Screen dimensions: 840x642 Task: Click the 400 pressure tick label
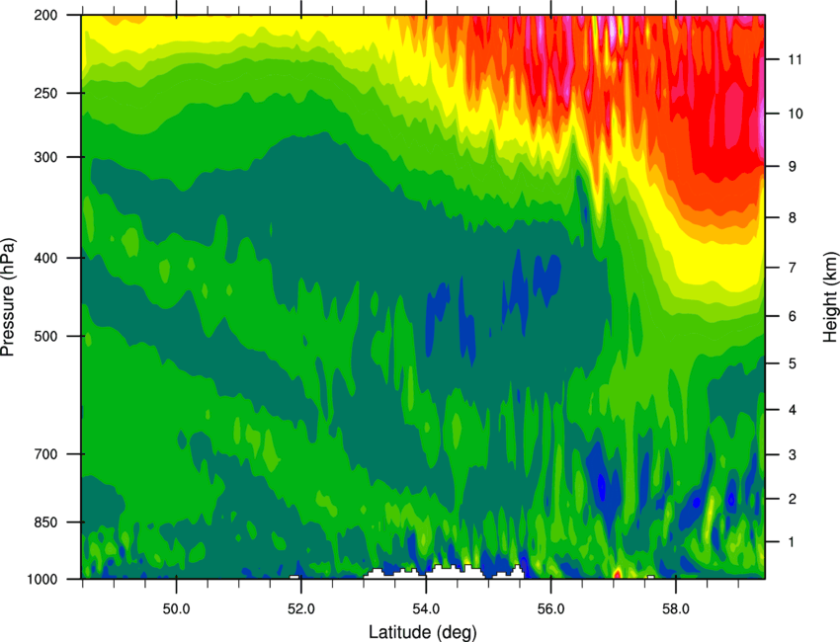[45, 258]
